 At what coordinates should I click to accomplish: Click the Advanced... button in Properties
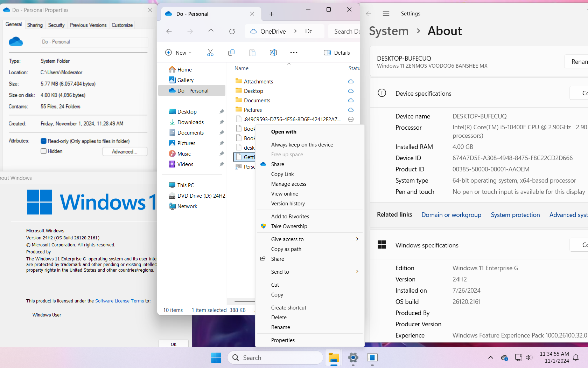click(125, 151)
